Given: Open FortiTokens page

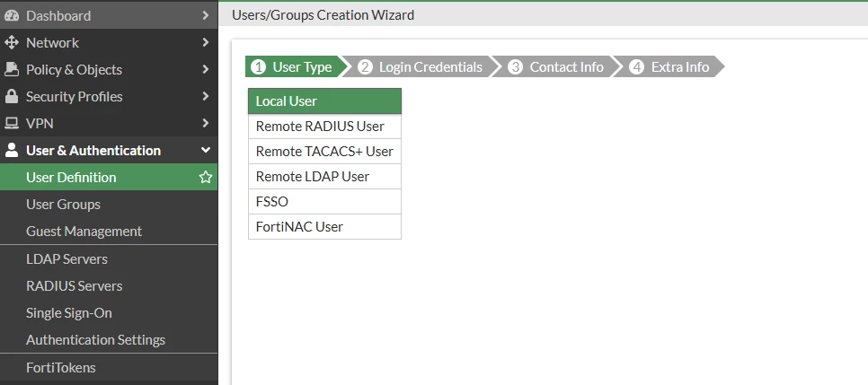Looking at the screenshot, I should point(109,368).
